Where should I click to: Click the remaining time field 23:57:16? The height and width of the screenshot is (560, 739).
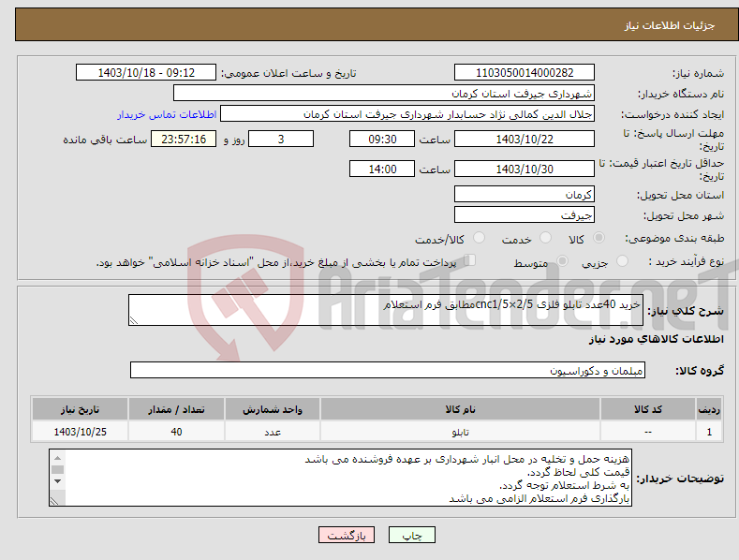(x=184, y=139)
